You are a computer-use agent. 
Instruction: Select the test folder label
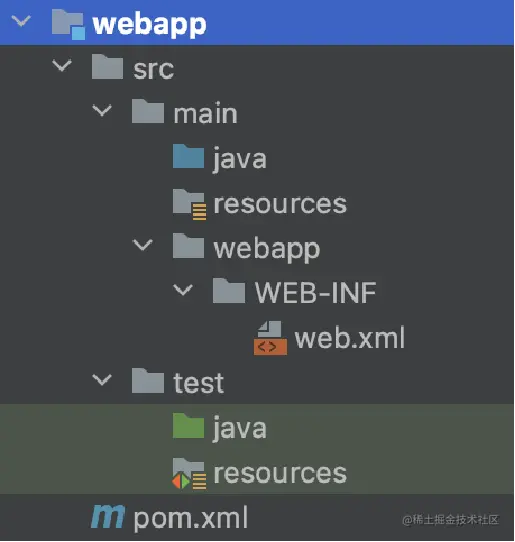click(198, 382)
